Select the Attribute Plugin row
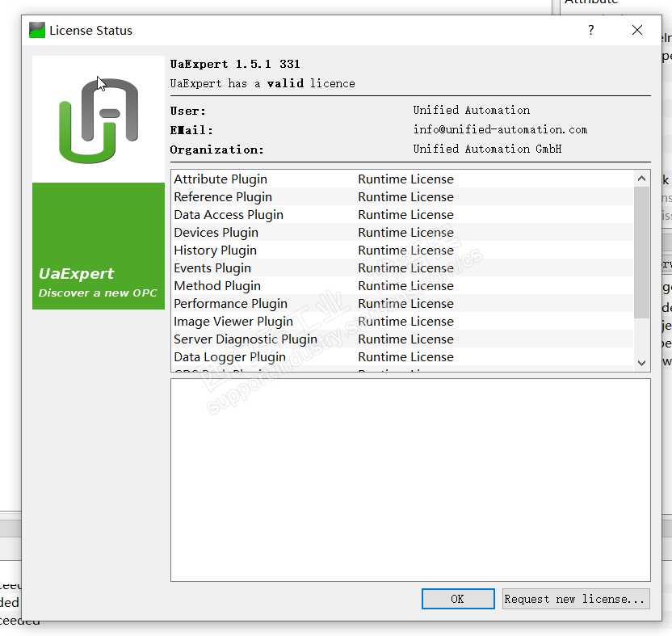Image resolution: width=672 pixels, height=636 pixels. pyautogui.click(x=402, y=179)
